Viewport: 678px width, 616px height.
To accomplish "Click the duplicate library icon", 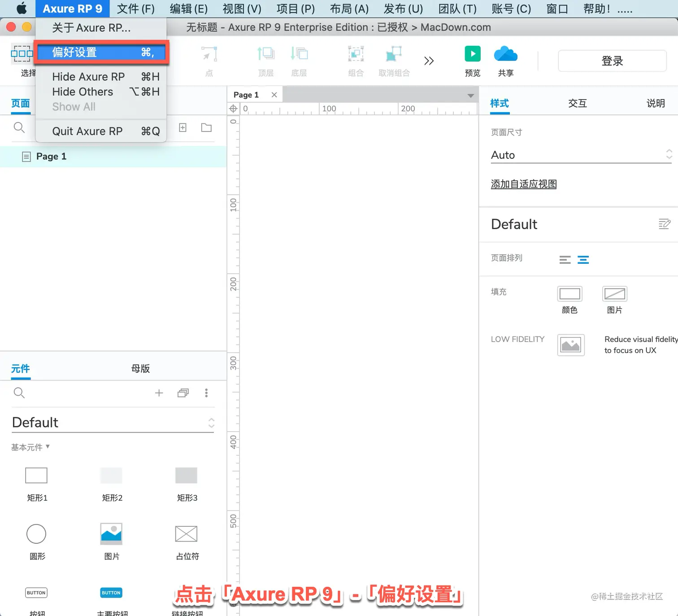I will pos(183,393).
